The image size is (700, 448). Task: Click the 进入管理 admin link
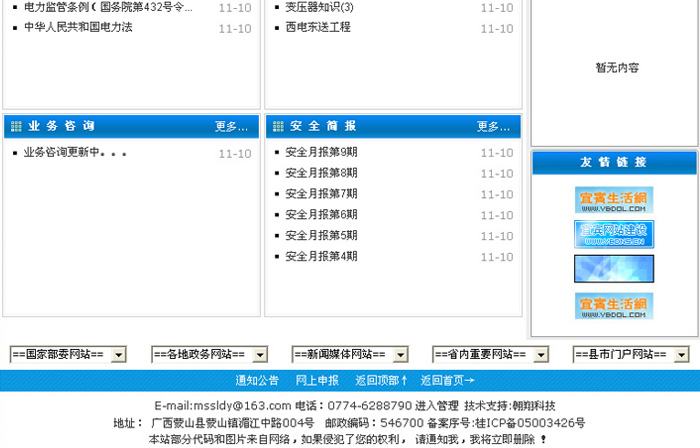[435, 406]
